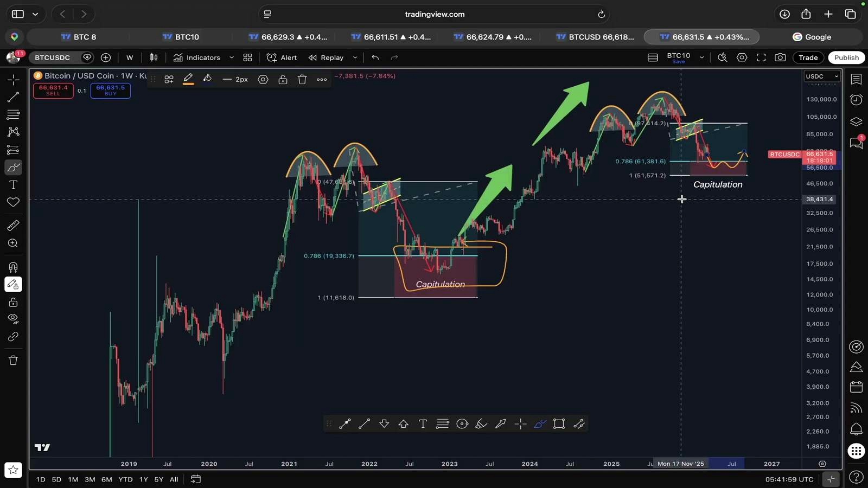Open Safari share button
The image size is (868, 488).
(x=806, y=14)
